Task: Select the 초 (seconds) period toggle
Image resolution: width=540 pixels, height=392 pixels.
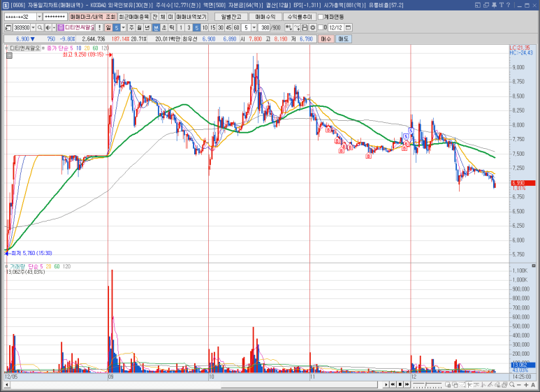Action: pyautogui.click(x=164, y=27)
